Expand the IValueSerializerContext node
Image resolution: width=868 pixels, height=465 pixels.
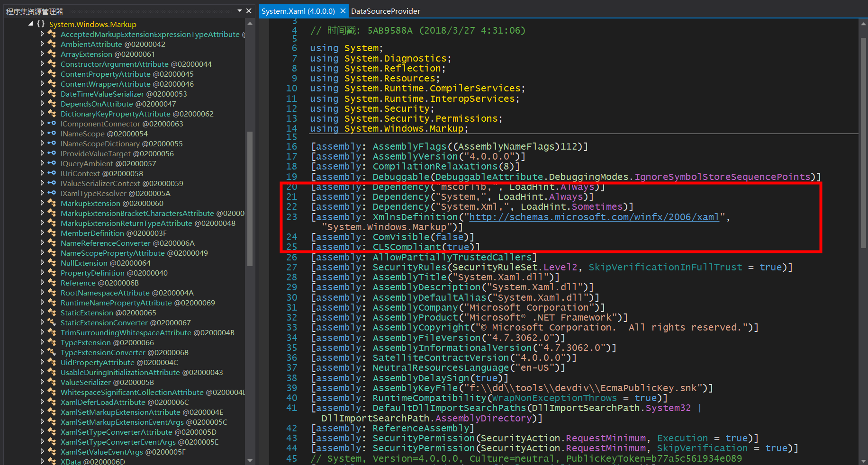coord(42,183)
